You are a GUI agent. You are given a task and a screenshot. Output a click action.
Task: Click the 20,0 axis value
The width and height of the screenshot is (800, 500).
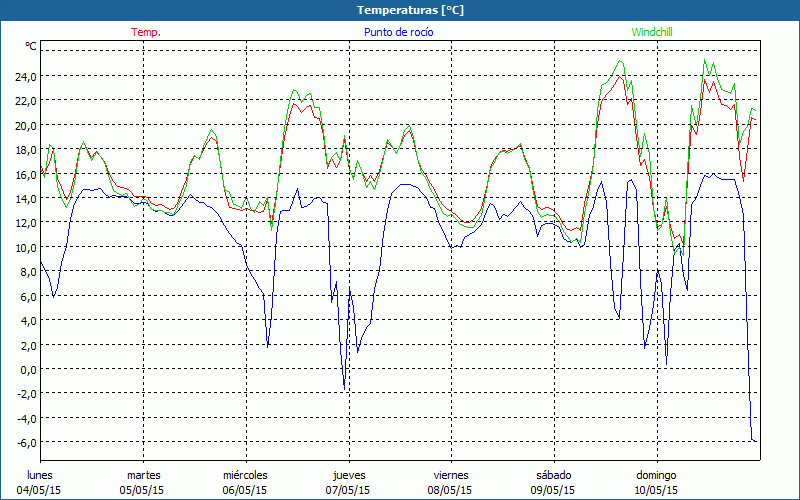[26, 126]
